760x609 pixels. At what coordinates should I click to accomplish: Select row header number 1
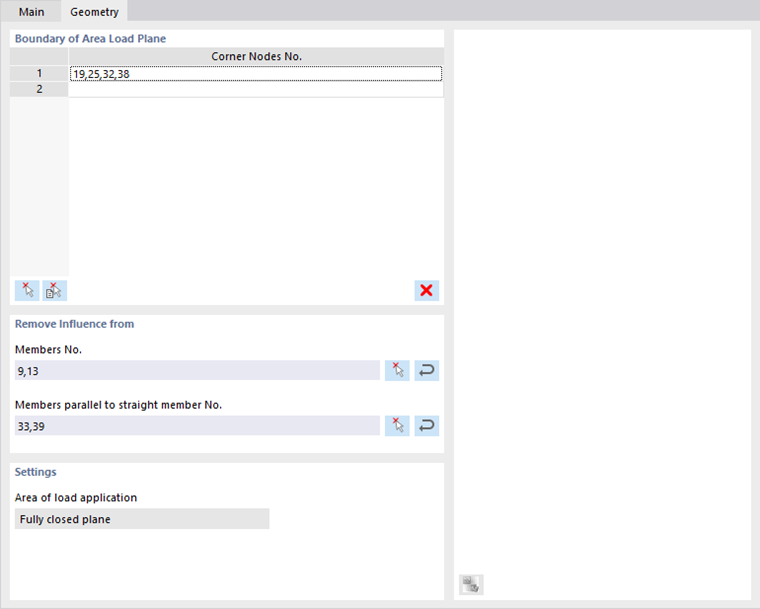(39, 74)
